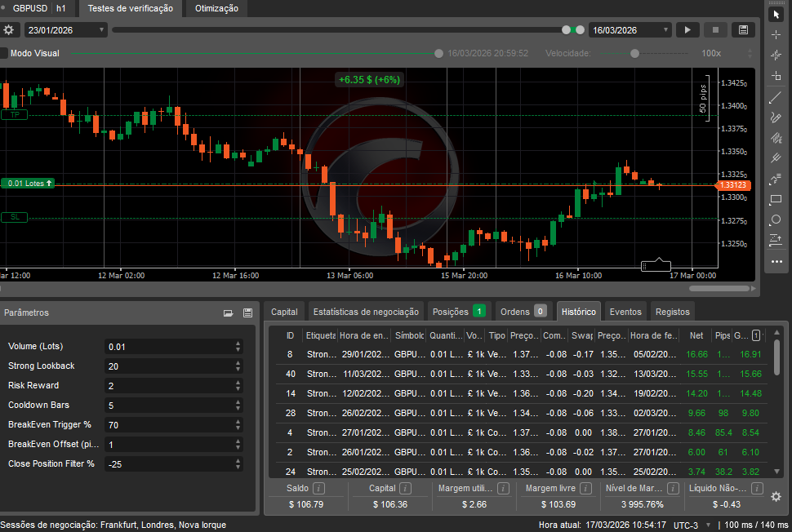Sort the history by Net column
792x532 pixels.
(696, 335)
